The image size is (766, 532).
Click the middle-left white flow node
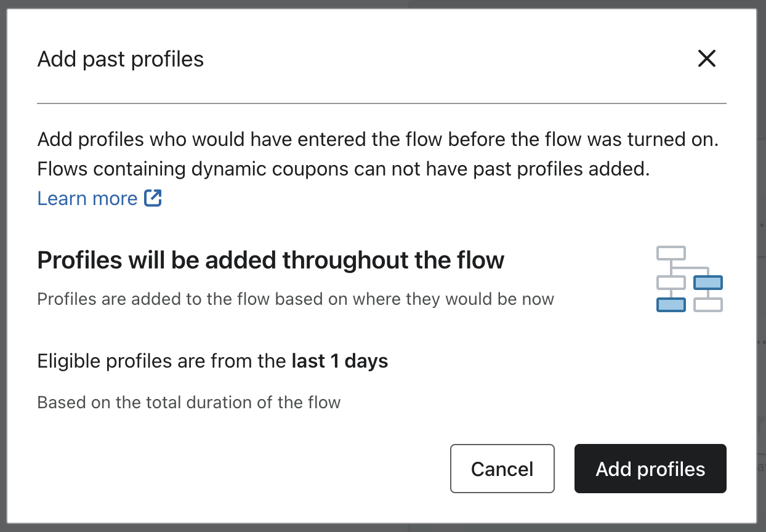tap(671, 283)
